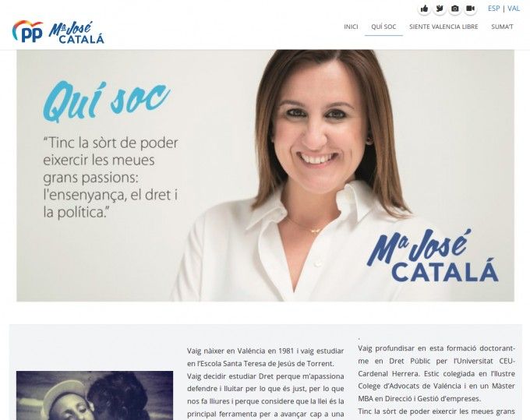Open the SIENTE VALENCIA LIBRE page
Screen dimensions: 530x420
click(443, 26)
